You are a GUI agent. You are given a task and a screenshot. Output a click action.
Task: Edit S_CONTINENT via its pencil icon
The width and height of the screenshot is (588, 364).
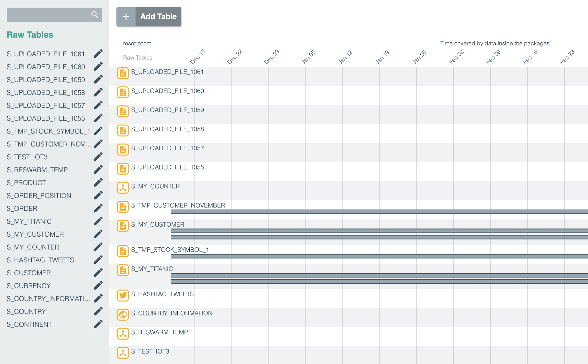(x=98, y=324)
